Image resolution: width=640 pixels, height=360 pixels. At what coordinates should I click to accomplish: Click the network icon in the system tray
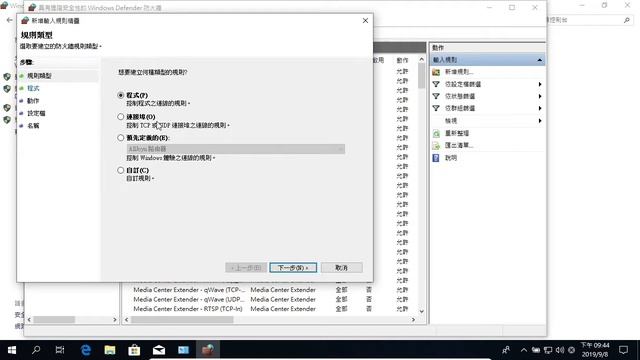pos(548,350)
